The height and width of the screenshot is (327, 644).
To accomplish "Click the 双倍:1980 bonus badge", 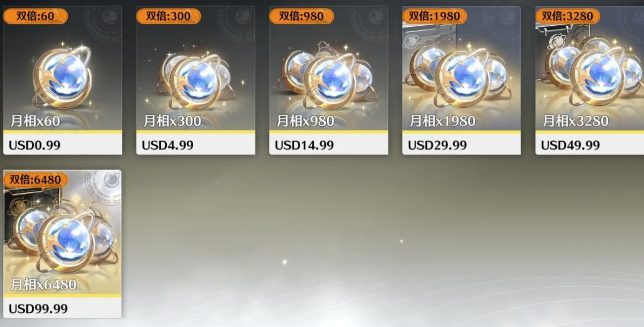I will point(434,16).
